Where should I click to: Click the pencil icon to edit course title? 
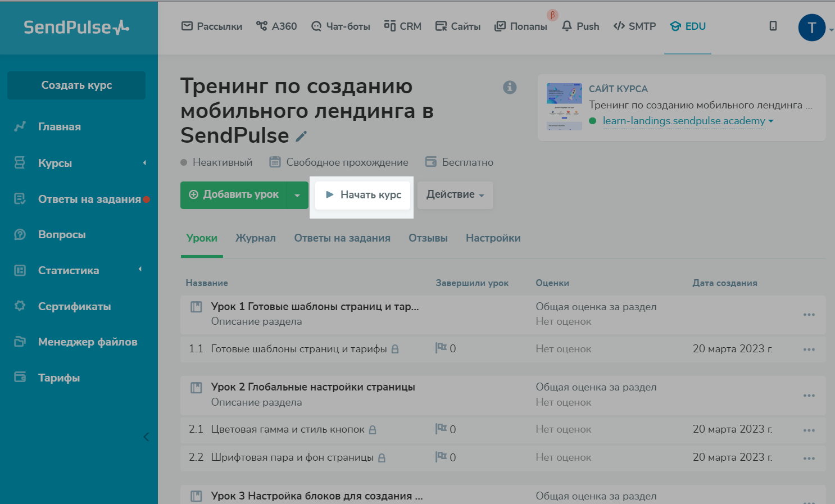pyautogui.click(x=302, y=137)
